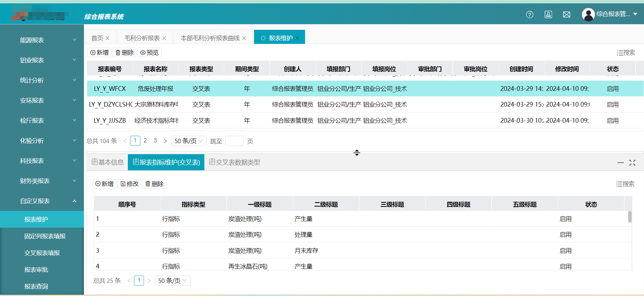The width and height of the screenshot is (644, 296).
Task: Expand the 化验分析 menu
Action: [42, 141]
